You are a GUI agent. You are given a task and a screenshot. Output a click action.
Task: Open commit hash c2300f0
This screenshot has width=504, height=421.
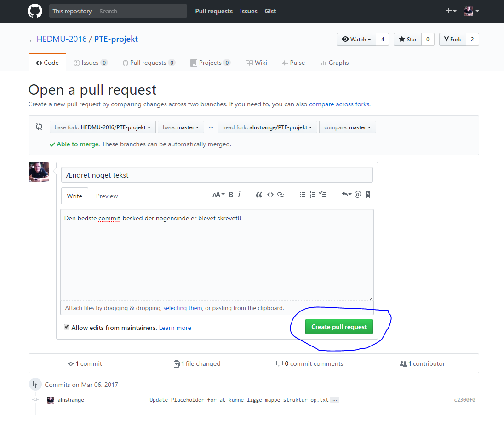[464, 400]
